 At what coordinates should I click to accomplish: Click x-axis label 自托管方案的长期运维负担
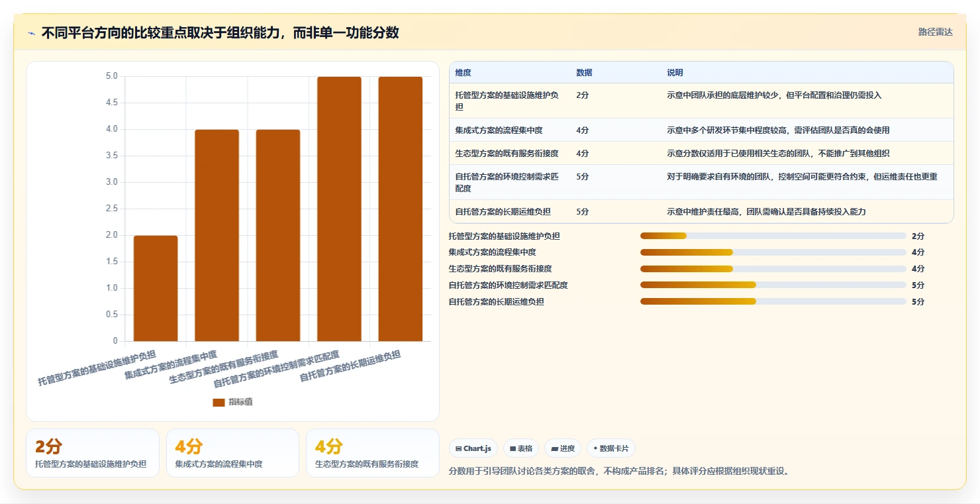[350, 366]
